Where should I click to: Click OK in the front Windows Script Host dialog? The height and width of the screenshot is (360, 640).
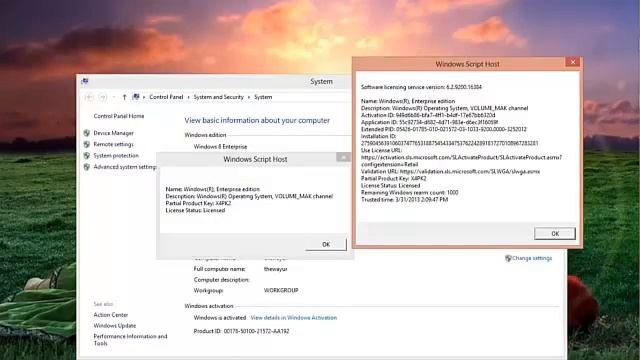coord(555,233)
